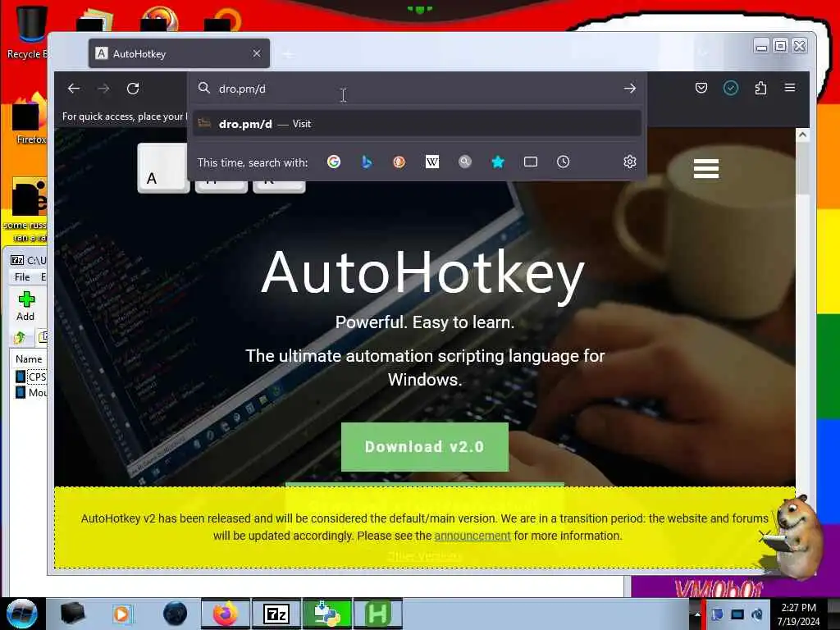Open the Save to Pocket icon

click(701, 88)
